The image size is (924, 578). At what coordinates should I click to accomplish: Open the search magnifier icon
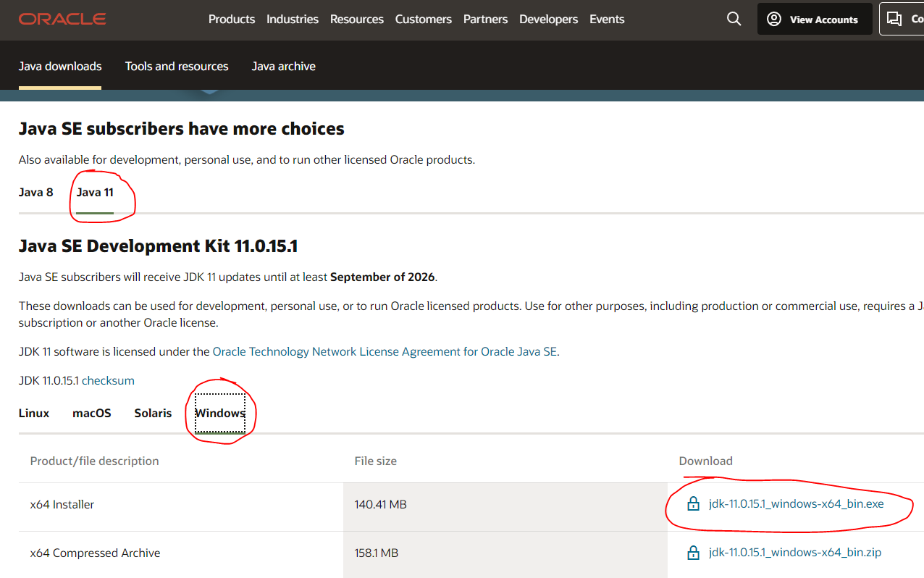(734, 19)
